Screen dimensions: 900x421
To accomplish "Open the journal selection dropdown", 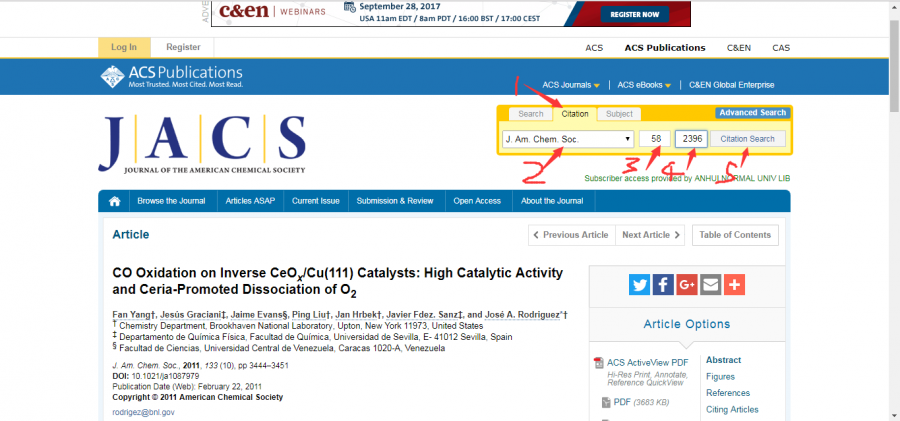I will pyautogui.click(x=568, y=139).
